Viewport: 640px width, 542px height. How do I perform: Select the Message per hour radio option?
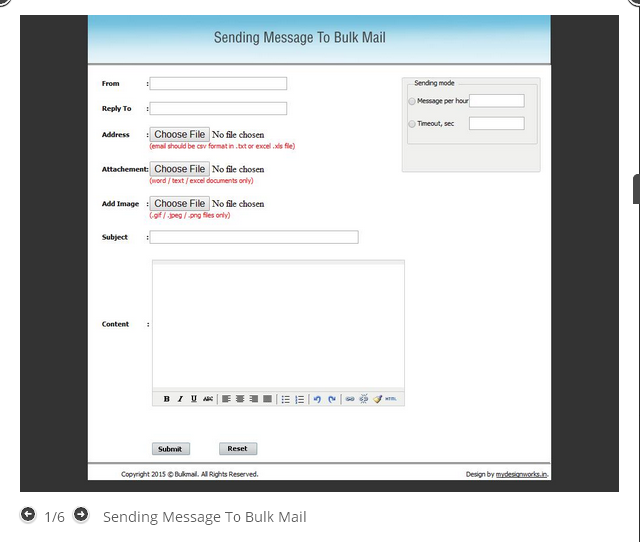(412, 101)
